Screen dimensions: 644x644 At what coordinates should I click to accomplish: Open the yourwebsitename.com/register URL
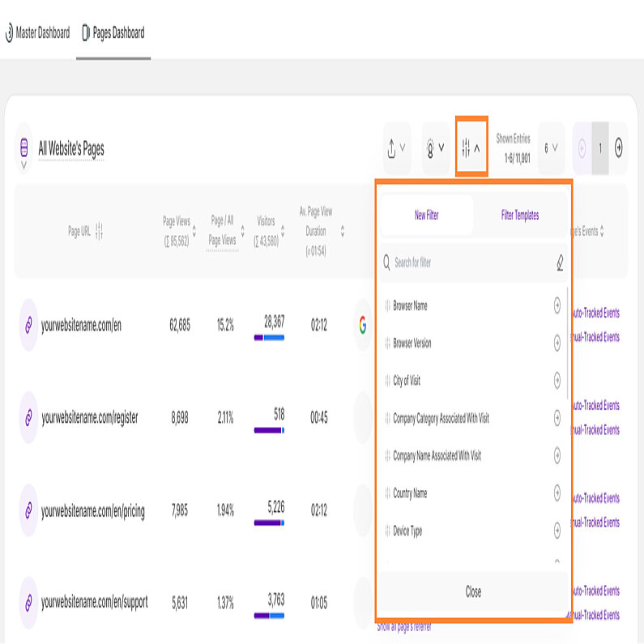[x=90, y=418]
